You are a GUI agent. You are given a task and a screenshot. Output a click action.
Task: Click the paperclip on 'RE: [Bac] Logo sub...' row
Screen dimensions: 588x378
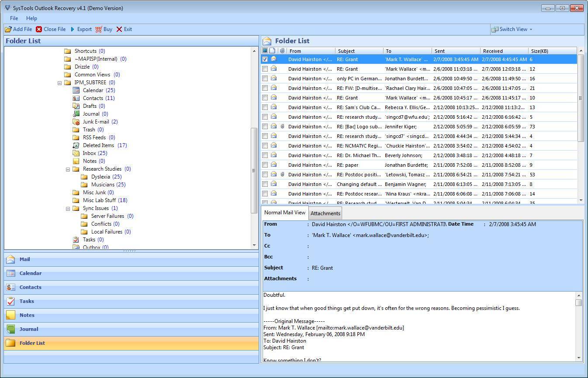(x=282, y=127)
